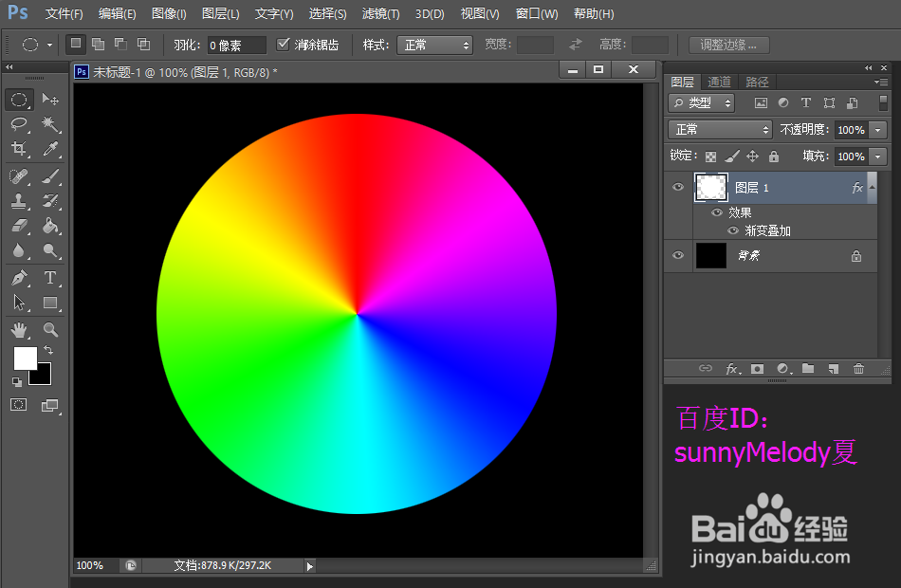
Task: Select the Magic Wand tool
Action: point(50,123)
